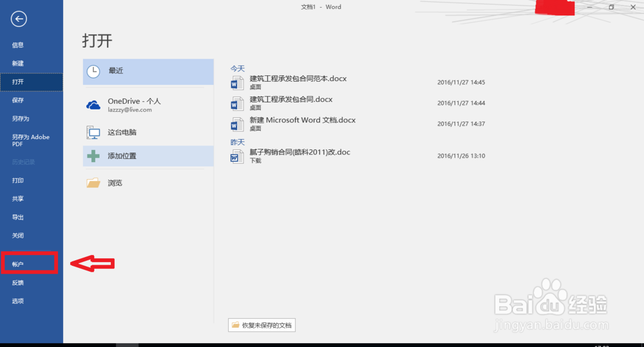Select the 最近 location
644x347 pixels.
coord(148,71)
